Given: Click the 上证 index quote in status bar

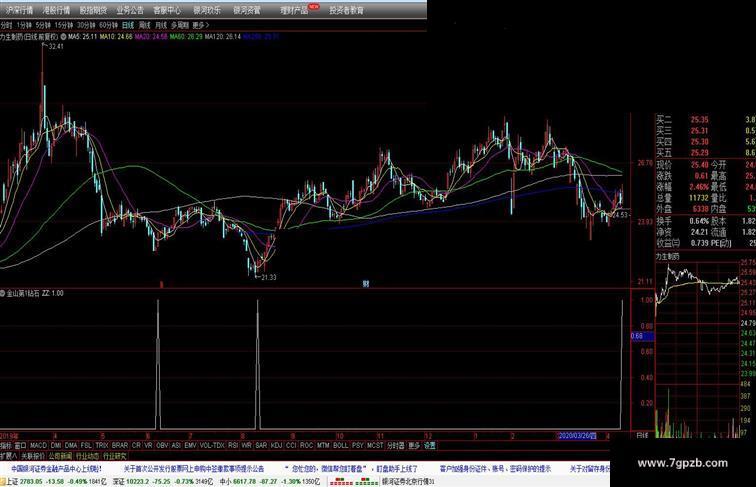Looking at the screenshot, I should (x=54, y=482).
